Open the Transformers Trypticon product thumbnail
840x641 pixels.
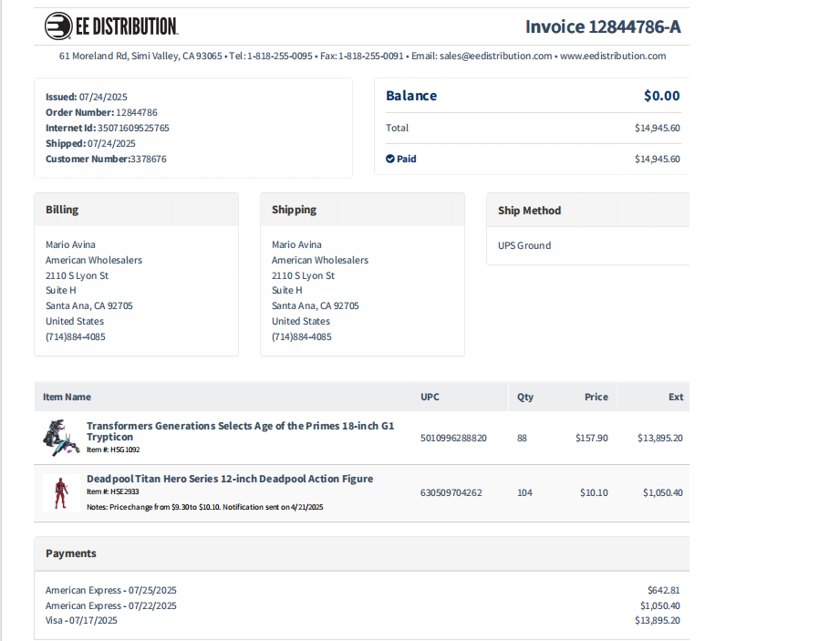click(x=61, y=437)
